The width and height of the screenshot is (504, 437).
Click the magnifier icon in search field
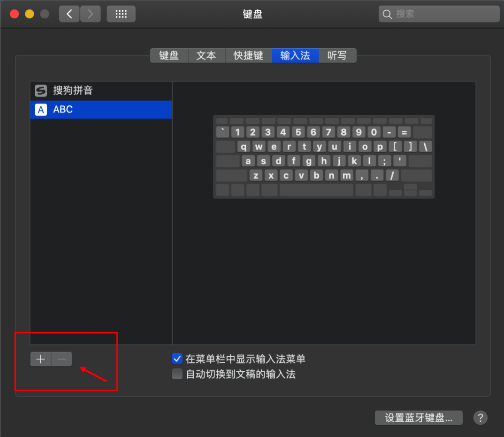pos(388,14)
